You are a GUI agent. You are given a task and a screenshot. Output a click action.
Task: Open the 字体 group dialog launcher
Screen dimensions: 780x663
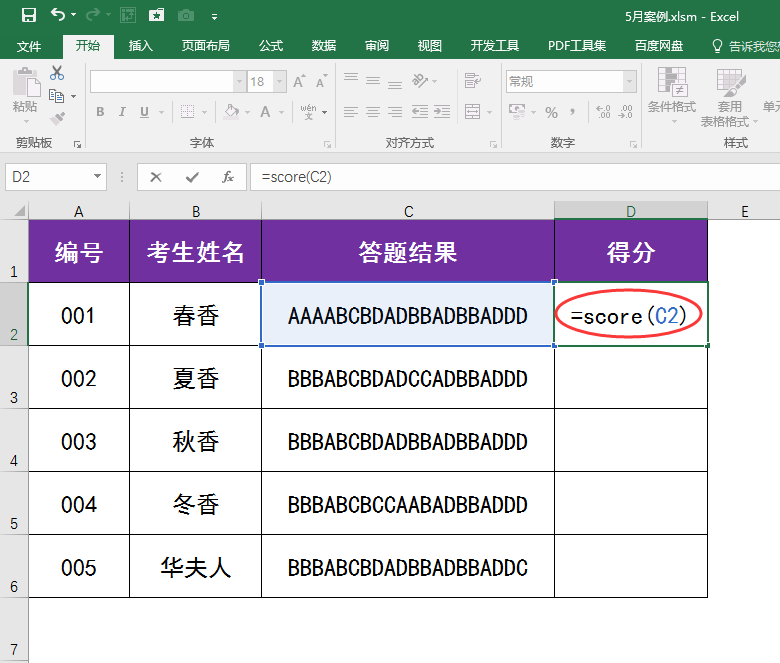tap(327, 144)
